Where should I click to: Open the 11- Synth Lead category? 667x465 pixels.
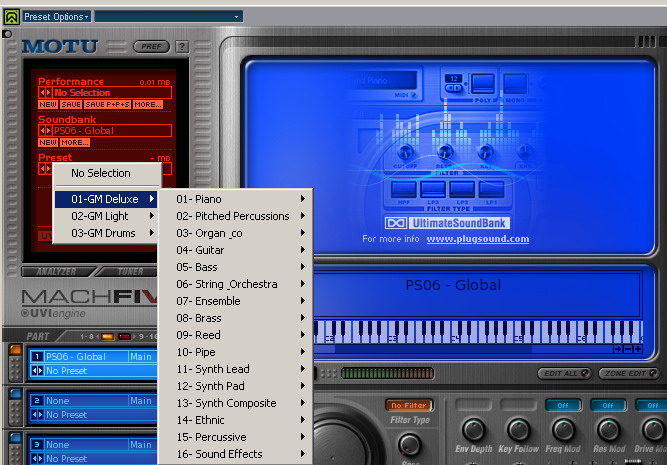tap(235, 369)
